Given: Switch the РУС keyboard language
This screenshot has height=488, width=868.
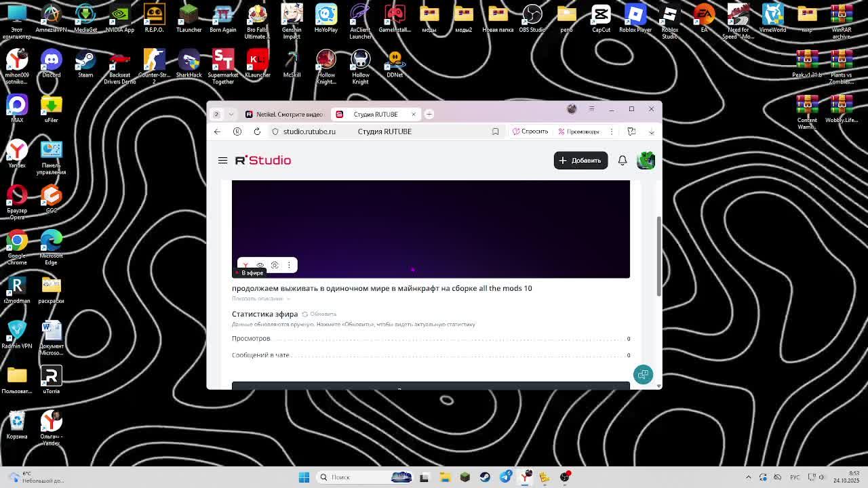Looking at the screenshot, I should point(795,477).
